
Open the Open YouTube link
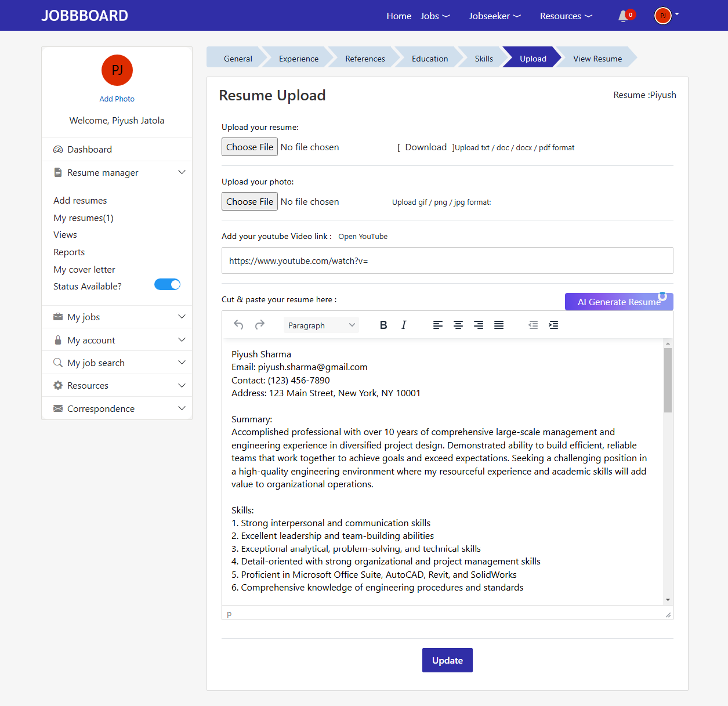363,236
